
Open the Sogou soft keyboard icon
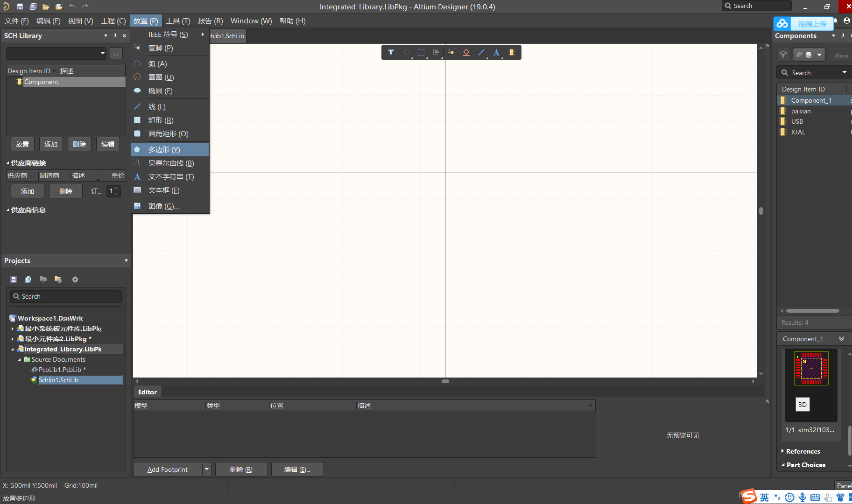coord(815,497)
